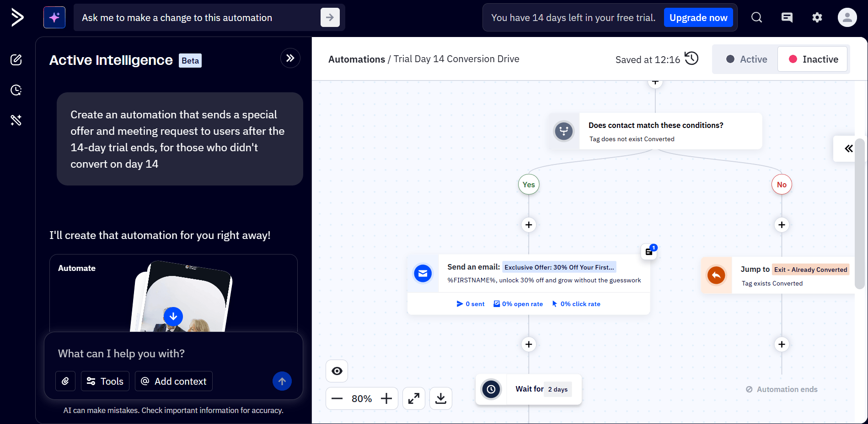
Task: Open the 'Exit - Already Converted' jump target
Action: (810, 270)
